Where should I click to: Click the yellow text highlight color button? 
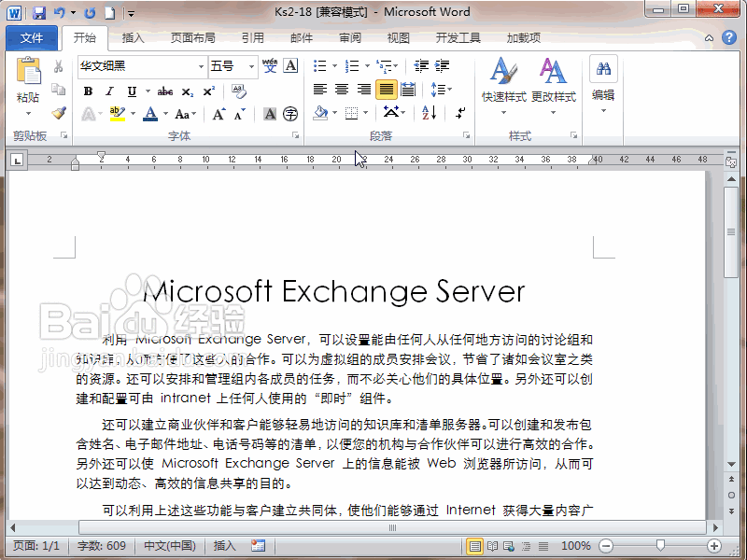(x=118, y=114)
